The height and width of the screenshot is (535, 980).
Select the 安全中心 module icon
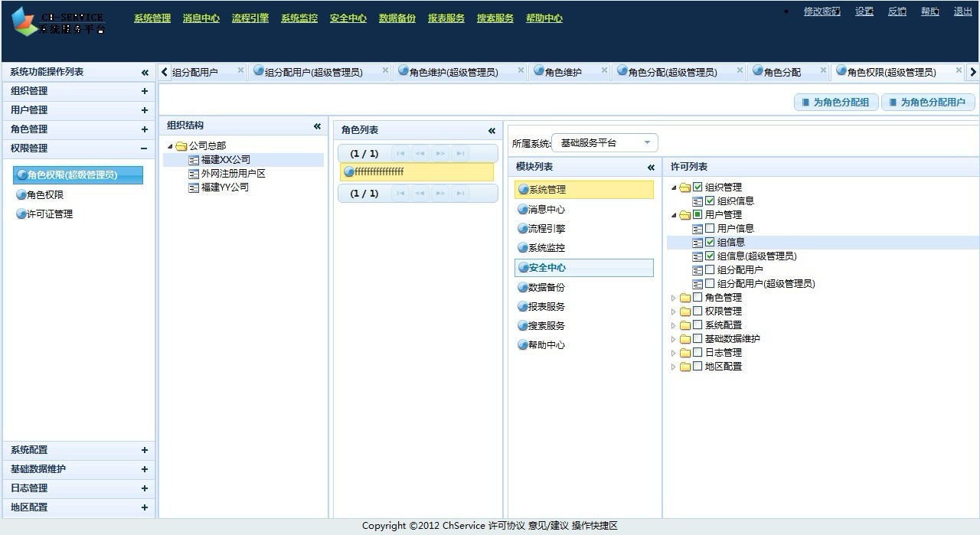(524, 268)
